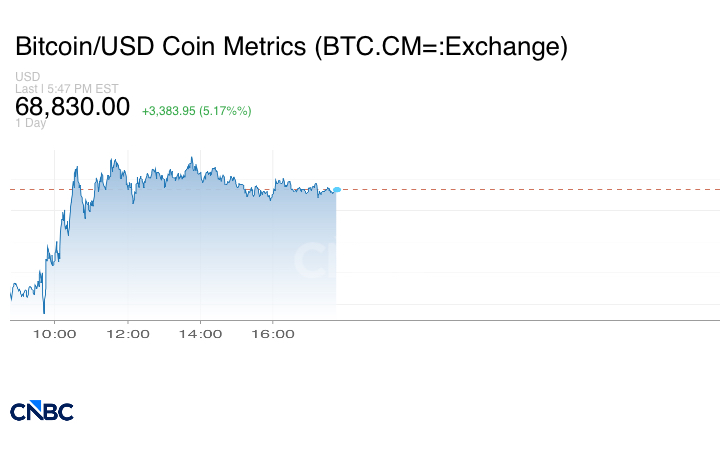
Task: Click the blue latest-price dot on the chart
Action: [x=337, y=189]
